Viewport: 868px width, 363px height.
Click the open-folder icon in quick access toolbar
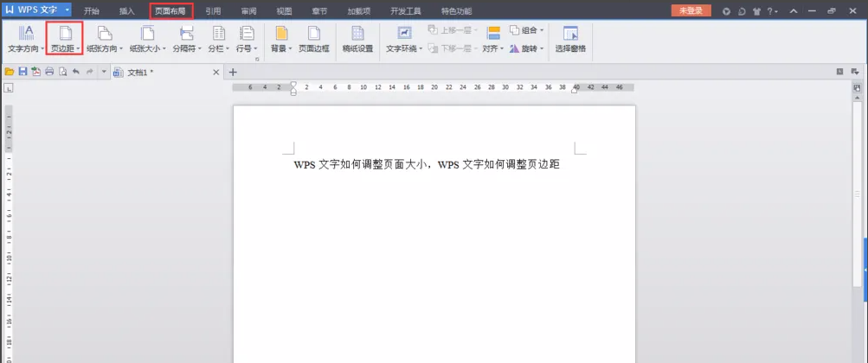pos(10,71)
